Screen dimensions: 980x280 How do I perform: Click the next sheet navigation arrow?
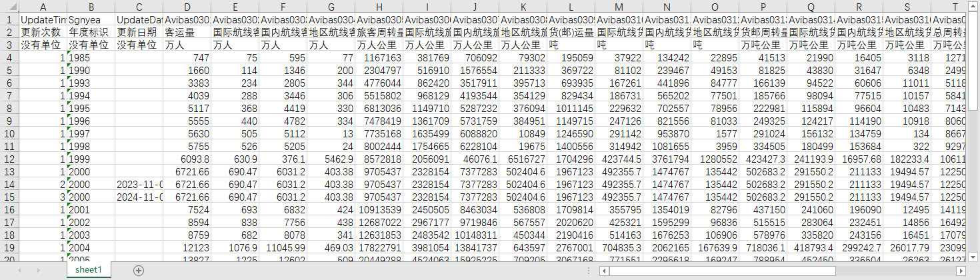pyautogui.click(x=38, y=270)
